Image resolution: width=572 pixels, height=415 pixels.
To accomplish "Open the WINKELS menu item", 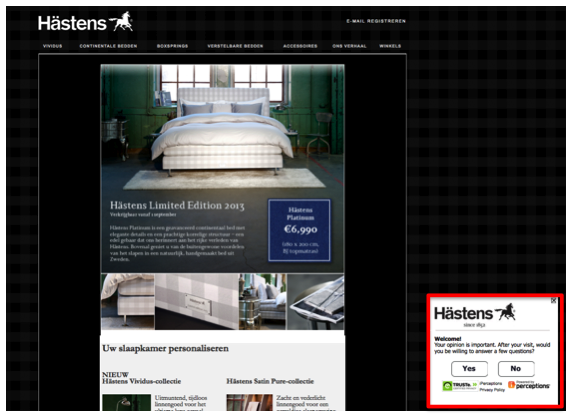I will pyautogui.click(x=390, y=46).
